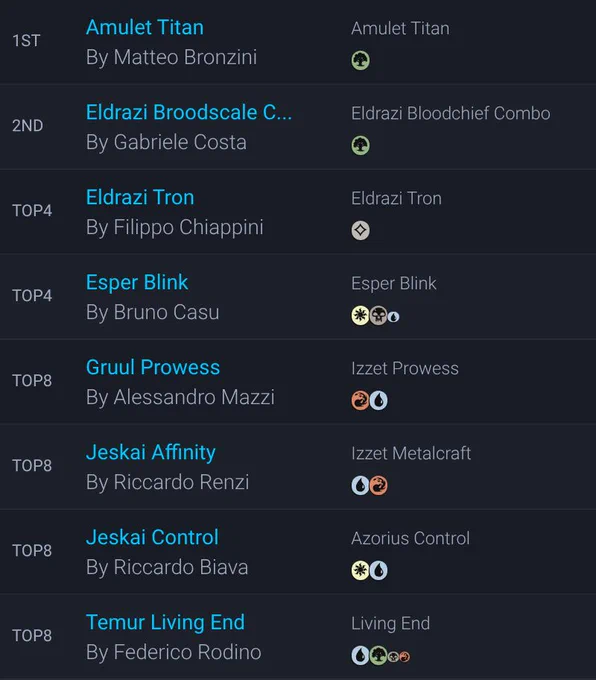Click the blue mana icon under Azorius Control

[379, 570]
